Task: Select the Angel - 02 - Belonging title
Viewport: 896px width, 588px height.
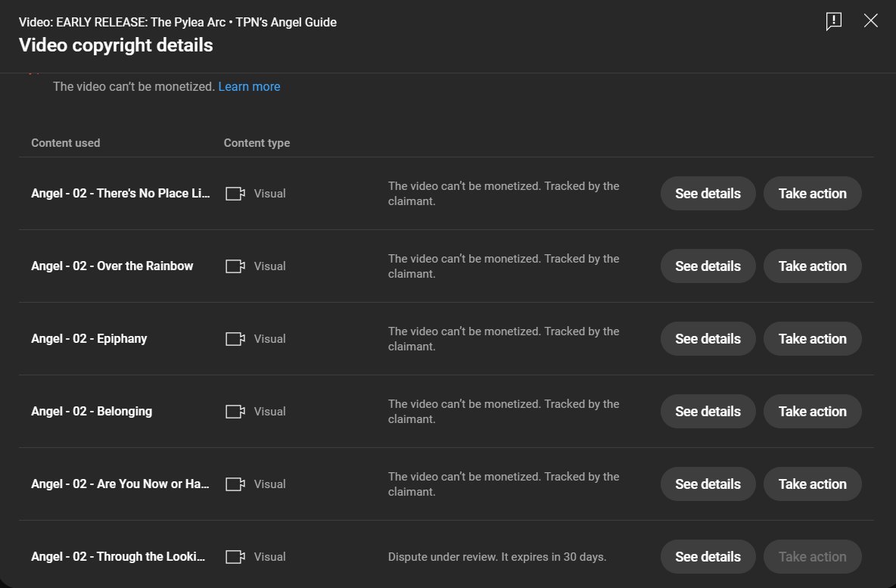Action: coord(92,411)
